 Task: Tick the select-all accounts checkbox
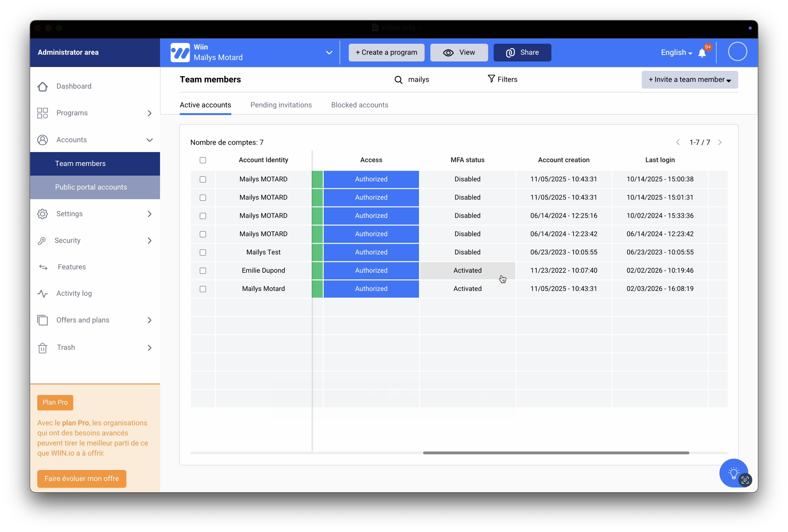[x=203, y=160]
